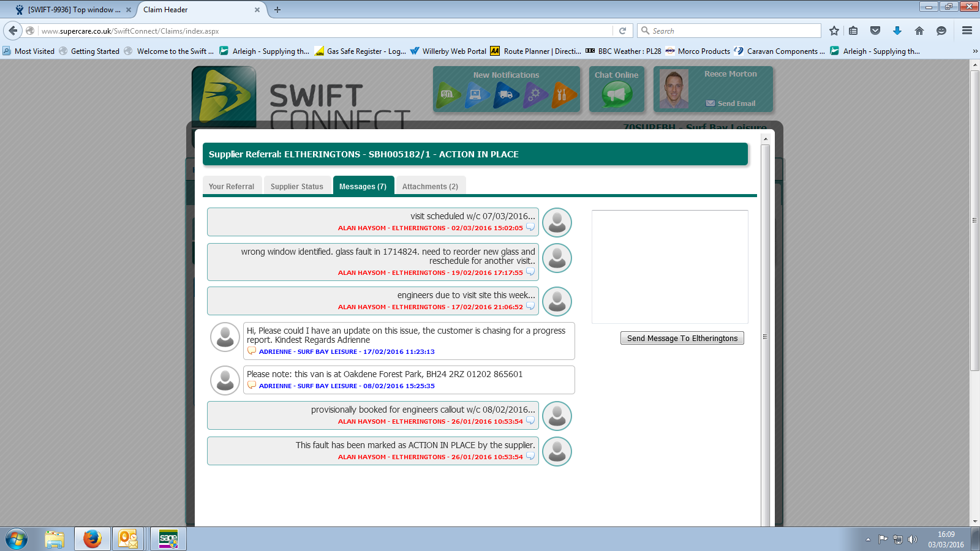Viewport: 980px width, 551px height.
Task: Launch Sage from the Windows taskbar
Action: point(168,539)
